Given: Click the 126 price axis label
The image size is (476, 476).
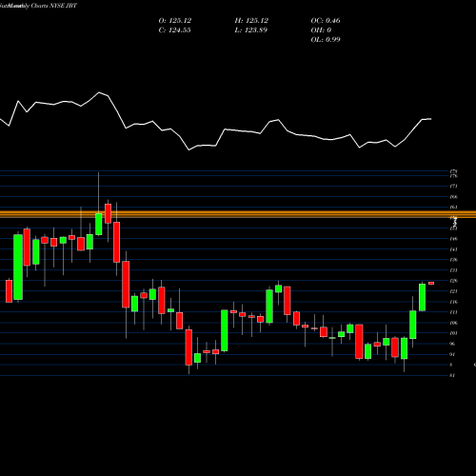Looking at the screenshot, I should click(453, 281).
